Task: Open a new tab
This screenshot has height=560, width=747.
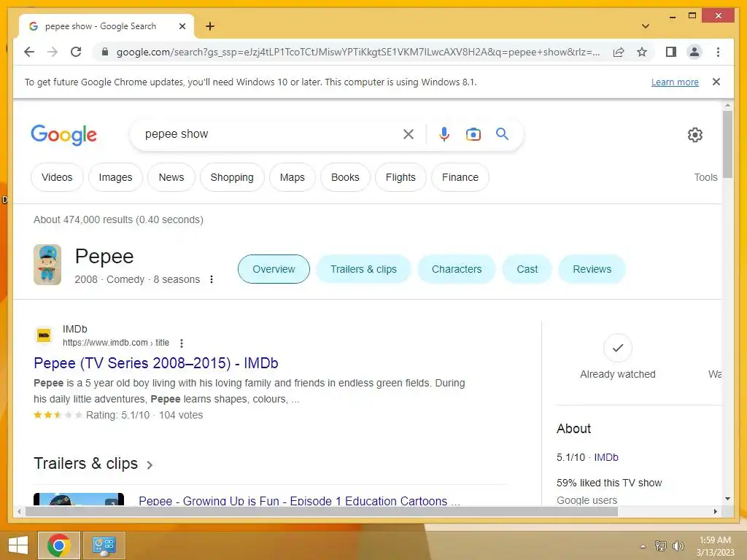Action: click(x=209, y=26)
